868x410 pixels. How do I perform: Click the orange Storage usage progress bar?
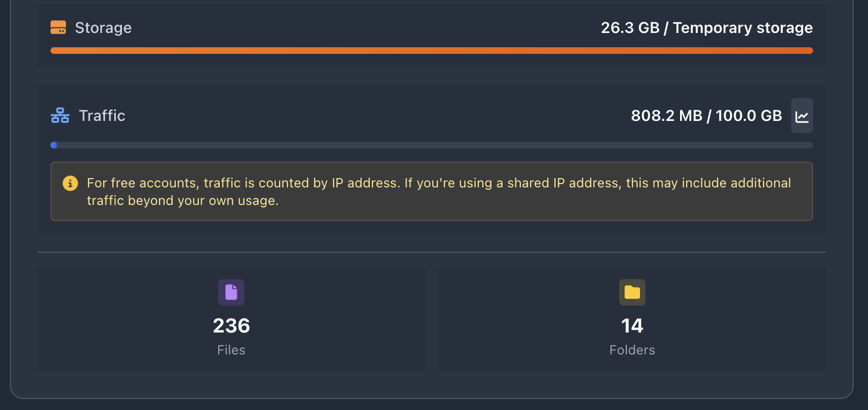click(x=431, y=51)
